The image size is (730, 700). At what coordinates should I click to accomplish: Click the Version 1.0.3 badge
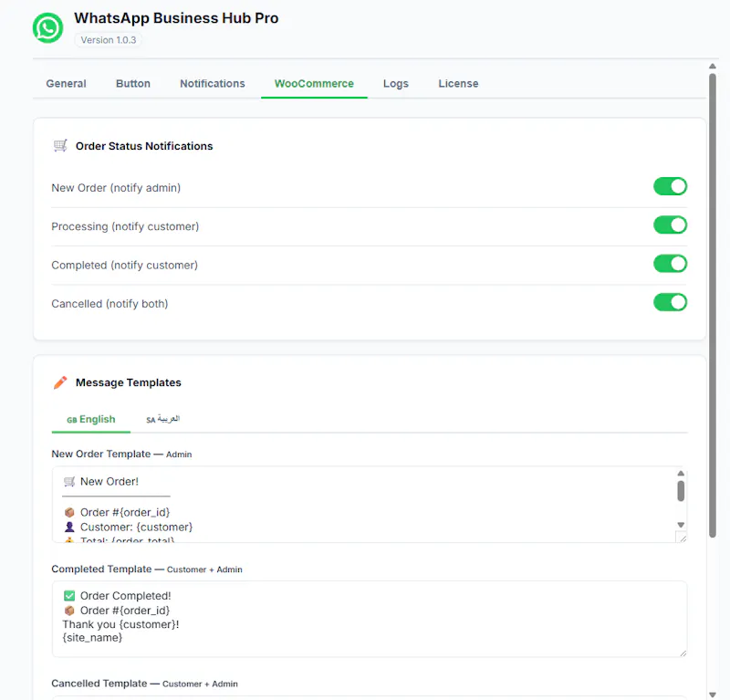[109, 40]
